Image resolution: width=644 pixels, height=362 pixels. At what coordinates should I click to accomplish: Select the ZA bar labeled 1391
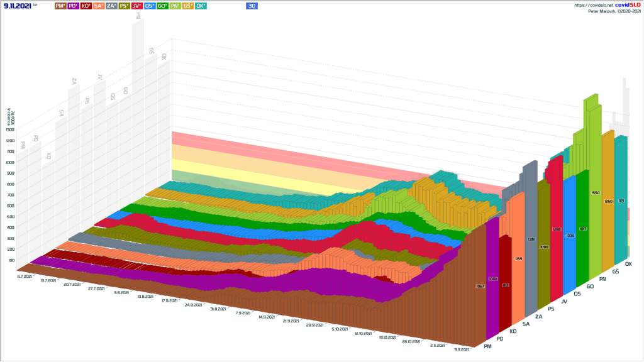530,239
